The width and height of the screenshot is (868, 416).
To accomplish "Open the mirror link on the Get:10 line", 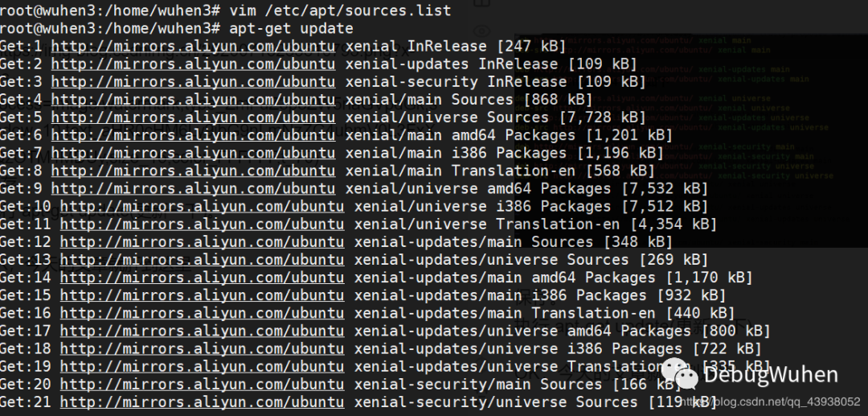I will [x=202, y=207].
